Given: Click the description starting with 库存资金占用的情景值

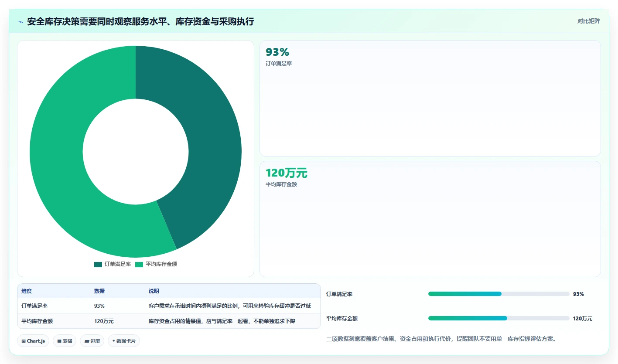Looking at the screenshot, I should pyautogui.click(x=222, y=321).
